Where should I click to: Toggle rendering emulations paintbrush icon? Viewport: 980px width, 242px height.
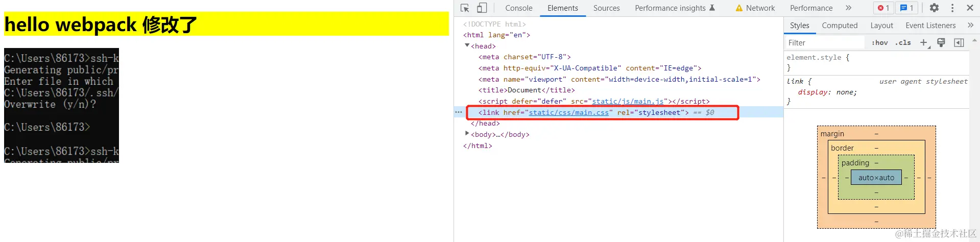[x=941, y=43]
